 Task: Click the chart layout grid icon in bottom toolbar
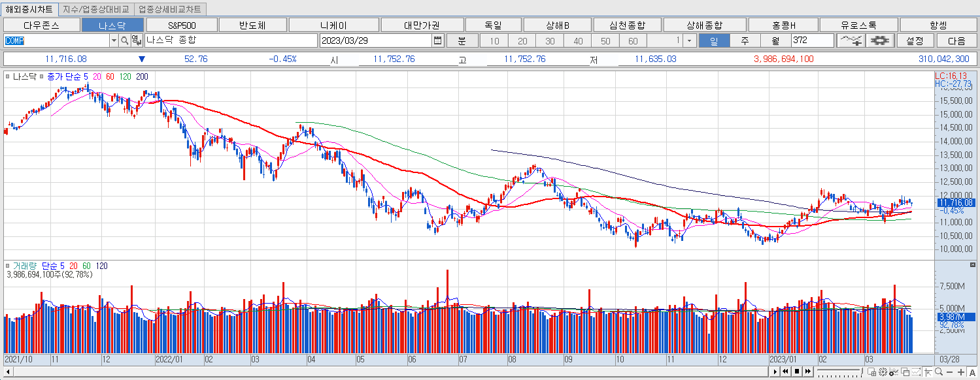[871, 372]
